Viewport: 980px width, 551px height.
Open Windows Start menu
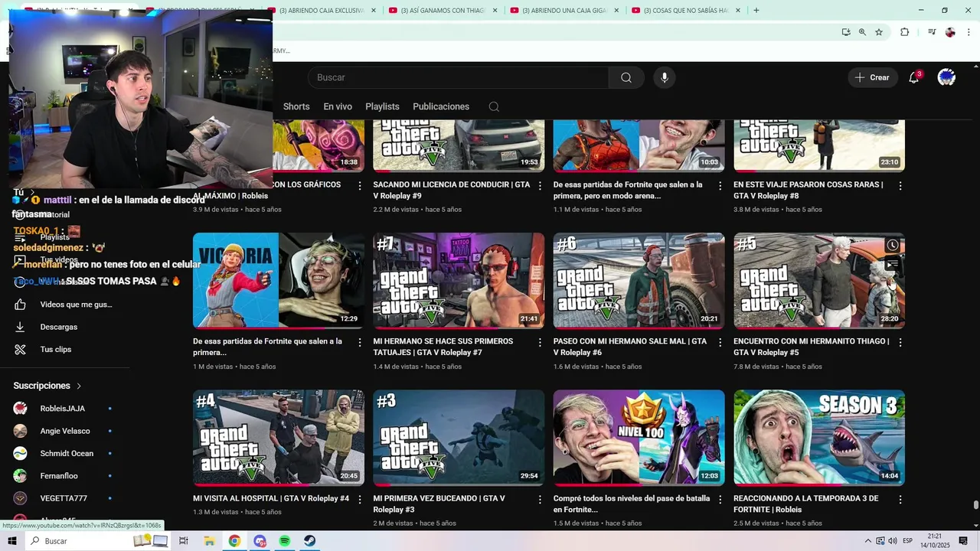click(x=13, y=541)
